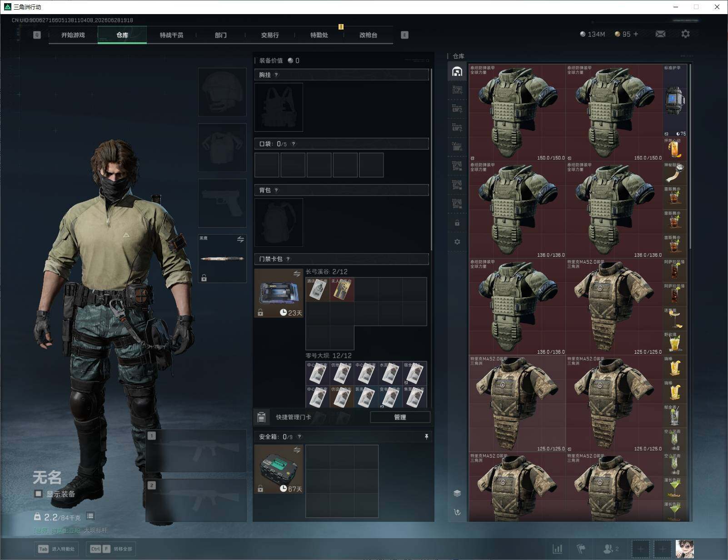Open the mail envelope icon
Viewport: 728px width, 560px height.
pyautogui.click(x=660, y=34)
